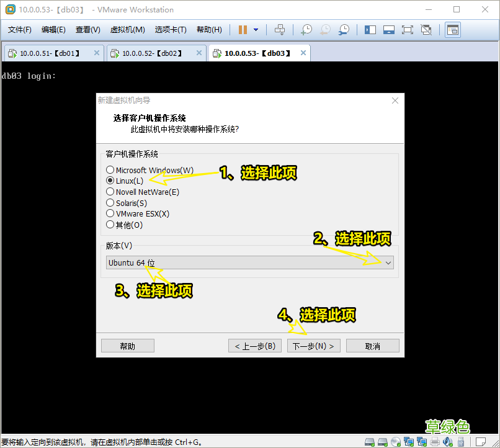Close the 新建虚拟机向导 dialog
The width and height of the screenshot is (500, 448).
click(395, 101)
